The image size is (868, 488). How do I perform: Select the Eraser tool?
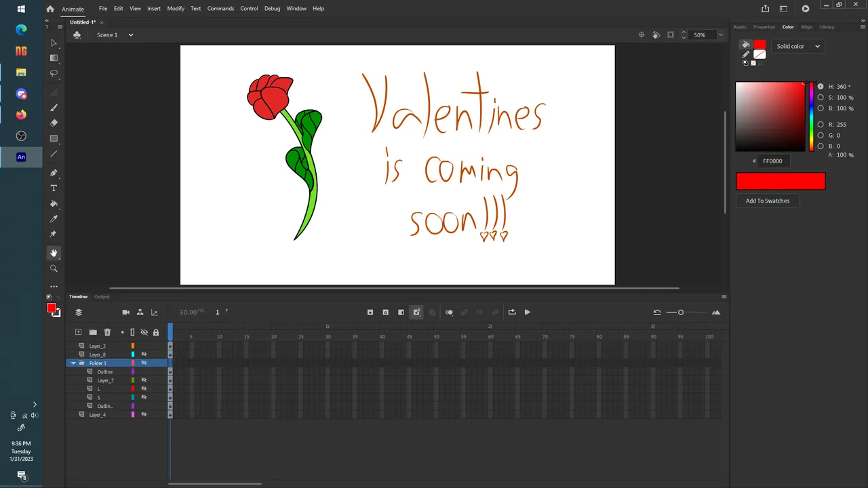54,123
